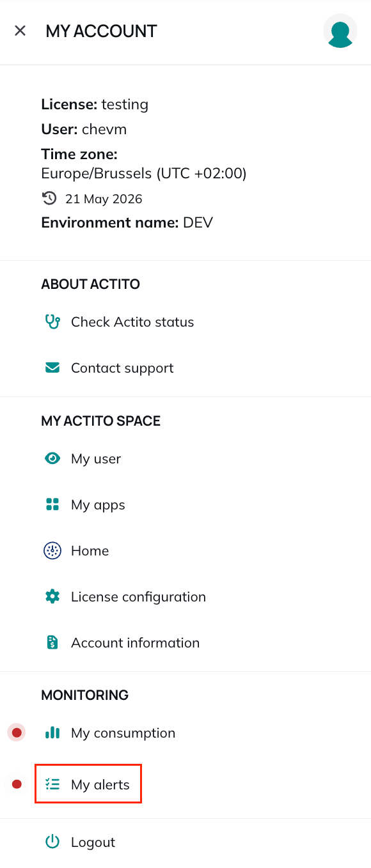
Task: Open My alerts
Action: tap(100, 785)
